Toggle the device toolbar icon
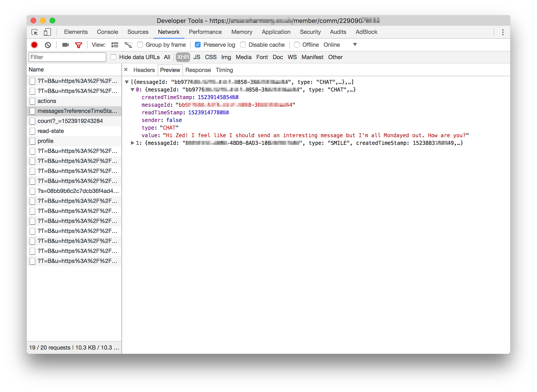537x392 pixels. click(x=47, y=32)
